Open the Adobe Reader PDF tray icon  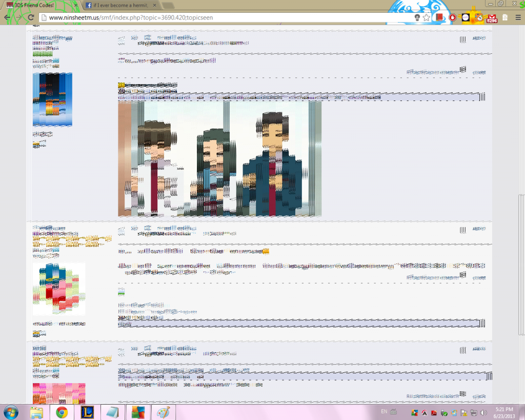pyautogui.click(x=434, y=413)
